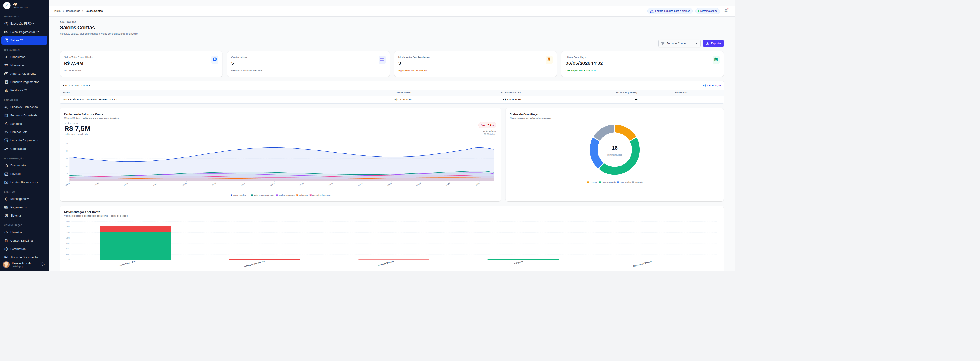The width and height of the screenshot is (980, 361).
Task: Click the Fundo de Campanha megaphone icon
Action: pyautogui.click(x=6, y=107)
